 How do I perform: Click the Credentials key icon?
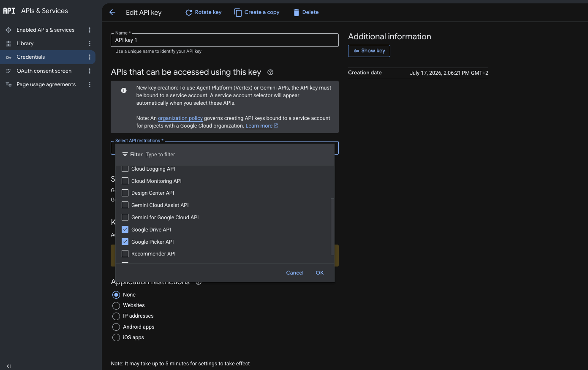click(8, 57)
